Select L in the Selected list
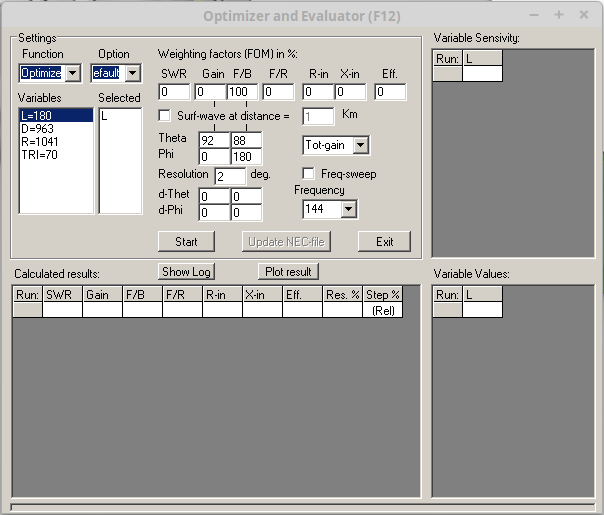Image resolution: width=604 pixels, height=515 pixels. 120,116
